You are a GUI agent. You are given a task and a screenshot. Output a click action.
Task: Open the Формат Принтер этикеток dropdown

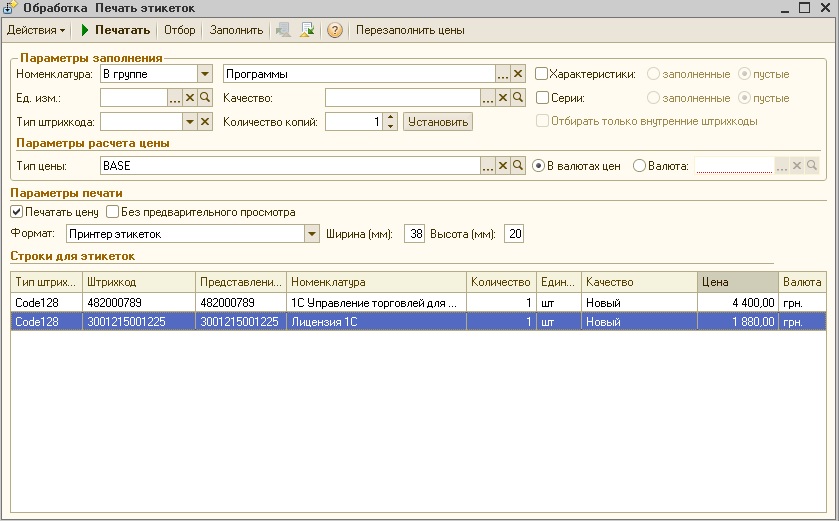[312, 234]
